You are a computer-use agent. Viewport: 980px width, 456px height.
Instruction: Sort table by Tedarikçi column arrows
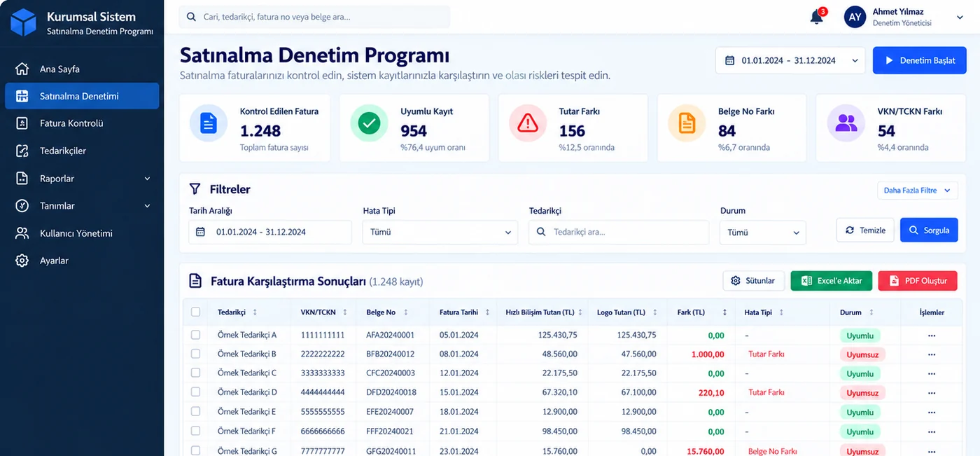[x=255, y=312]
